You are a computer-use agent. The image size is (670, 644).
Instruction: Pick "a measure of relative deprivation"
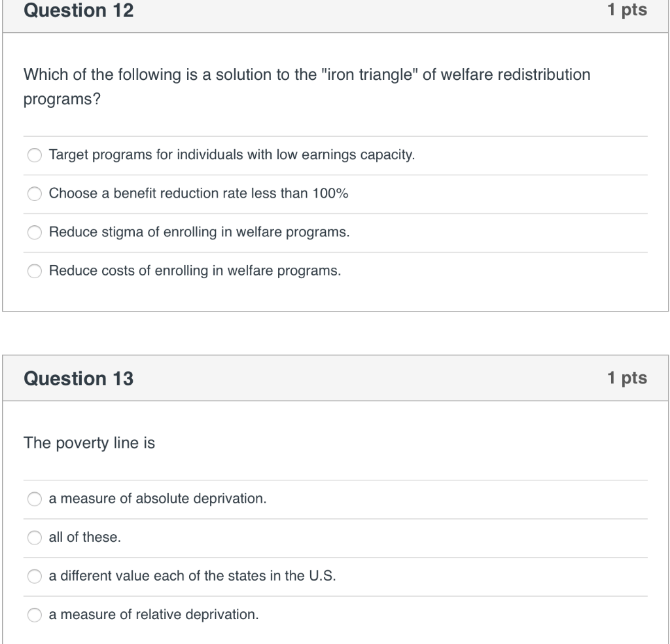click(x=35, y=615)
